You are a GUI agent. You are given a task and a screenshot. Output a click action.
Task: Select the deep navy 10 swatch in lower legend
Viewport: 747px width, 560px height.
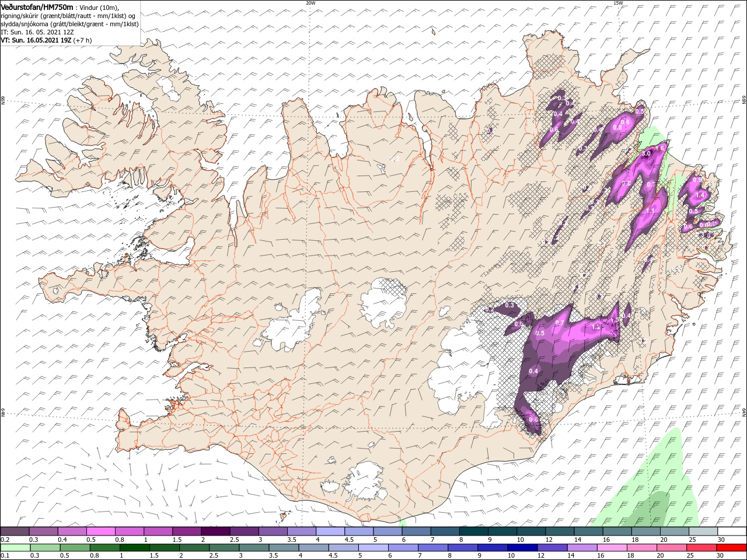pos(522,548)
